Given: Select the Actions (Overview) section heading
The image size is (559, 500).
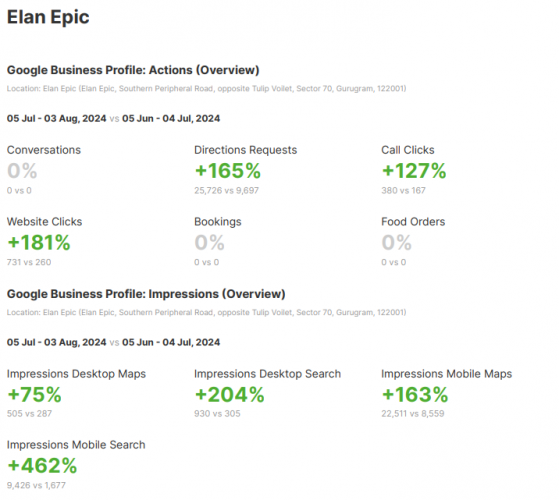Looking at the screenshot, I should (133, 70).
